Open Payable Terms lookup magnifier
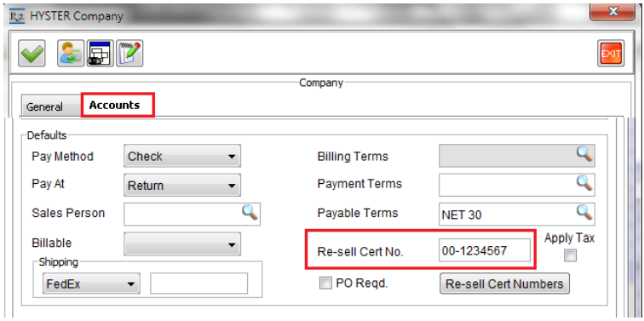 click(x=584, y=212)
